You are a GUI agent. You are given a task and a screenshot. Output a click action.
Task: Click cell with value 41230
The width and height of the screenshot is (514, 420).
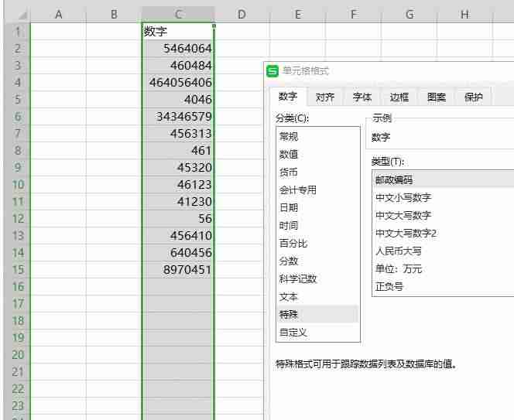pos(178,202)
